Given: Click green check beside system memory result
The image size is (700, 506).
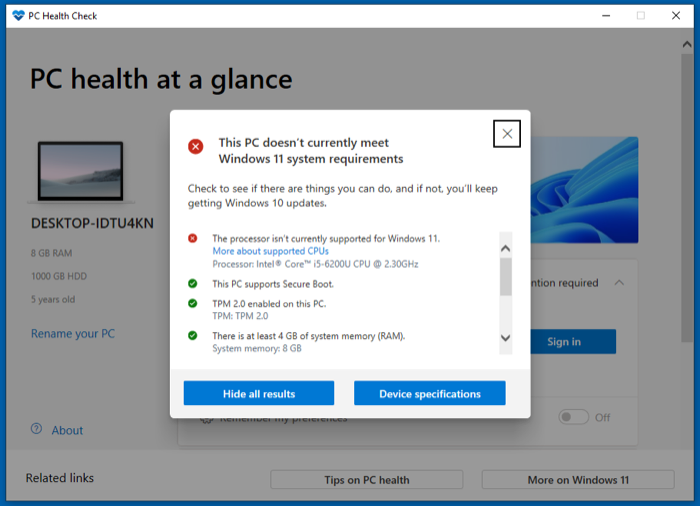Looking at the screenshot, I should (192, 335).
